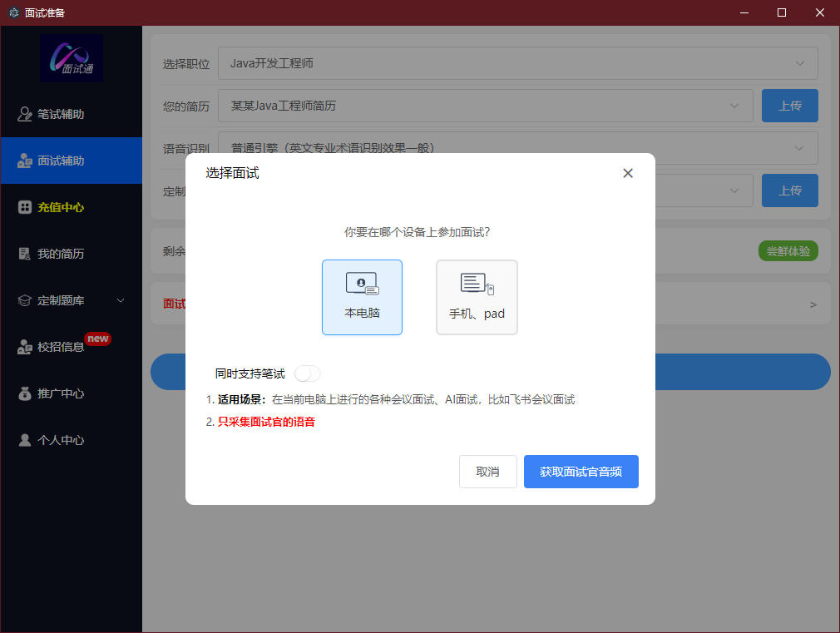Open the 您的简历 dropdown
The height and width of the screenshot is (633, 840).
(x=486, y=106)
